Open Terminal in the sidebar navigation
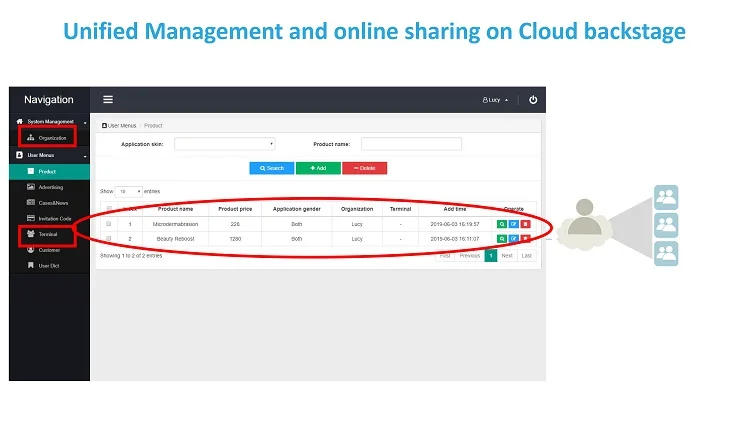Screen dimensions: 750x421 (48, 234)
